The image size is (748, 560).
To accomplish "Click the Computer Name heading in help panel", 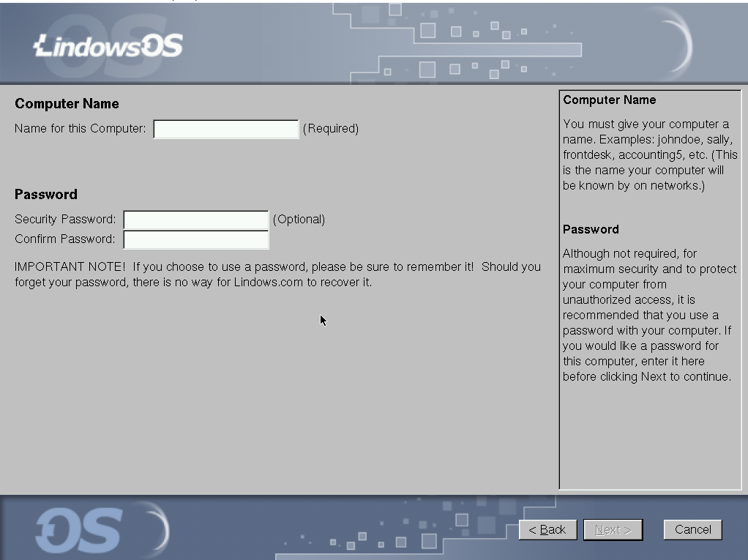I will tap(609, 100).
